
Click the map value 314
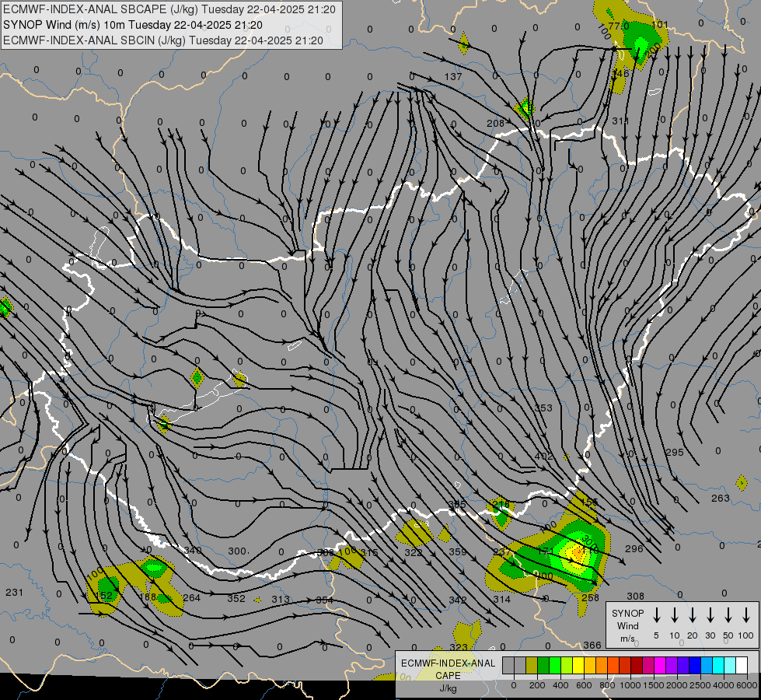502,599
